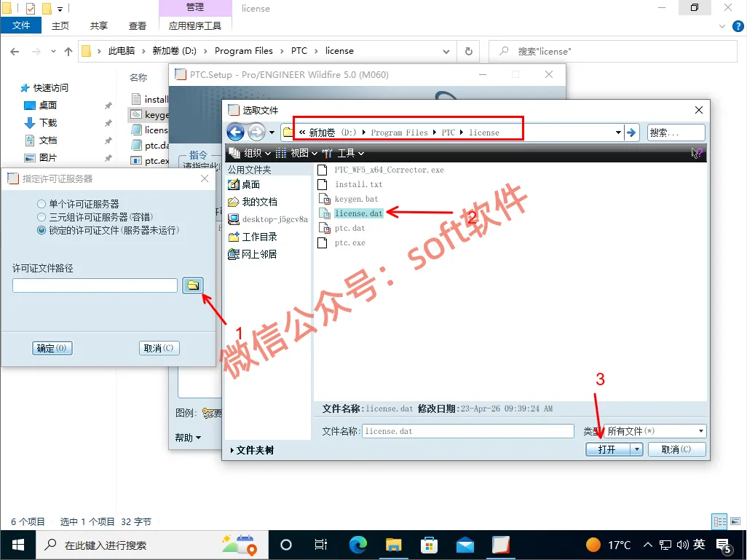Select 我的文档 in the 公用文件夹 list
Viewport: 747px width, 560px height.
tap(253, 202)
